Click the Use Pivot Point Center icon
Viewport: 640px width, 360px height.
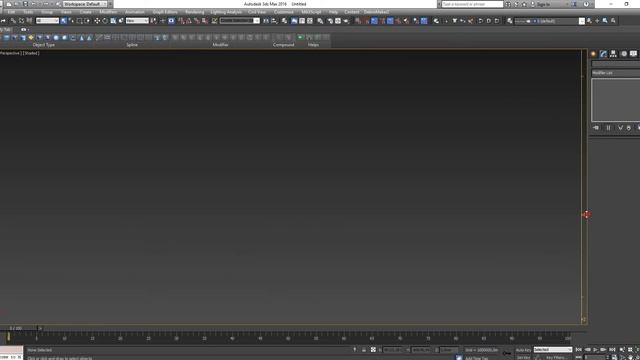[x=153, y=20]
